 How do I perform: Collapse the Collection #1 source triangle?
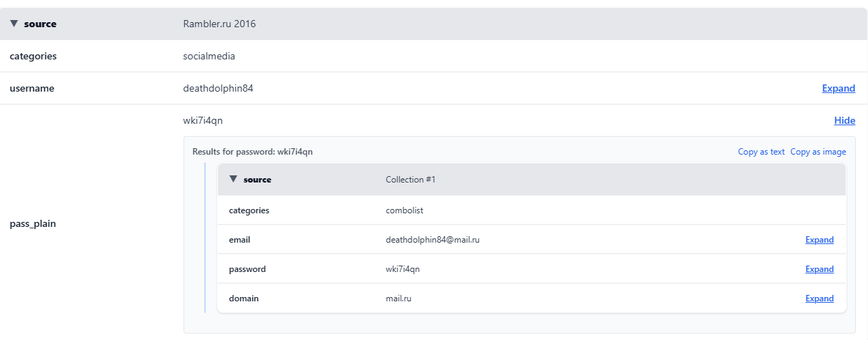(x=233, y=179)
